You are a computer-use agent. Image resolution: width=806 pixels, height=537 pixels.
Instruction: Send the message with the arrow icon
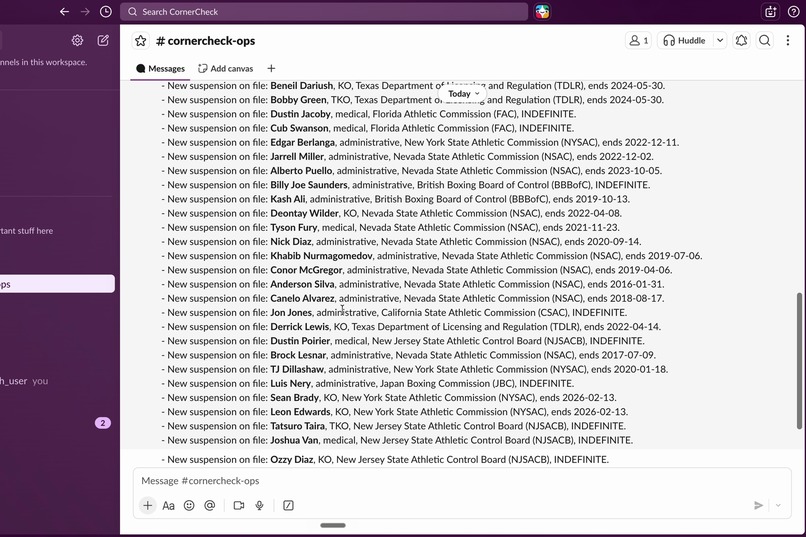pyautogui.click(x=758, y=505)
